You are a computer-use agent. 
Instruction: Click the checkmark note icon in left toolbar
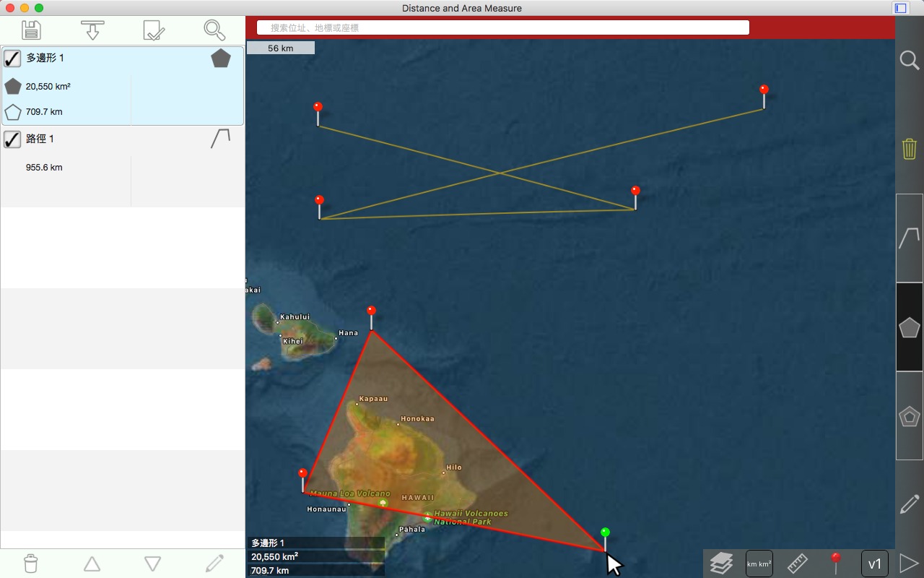154,30
